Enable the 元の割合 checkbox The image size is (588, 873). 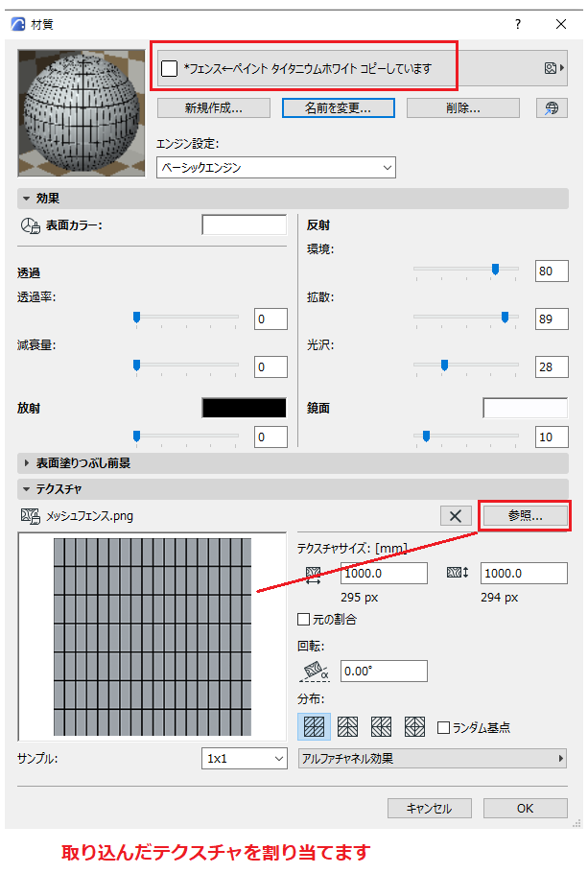pos(303,619)
